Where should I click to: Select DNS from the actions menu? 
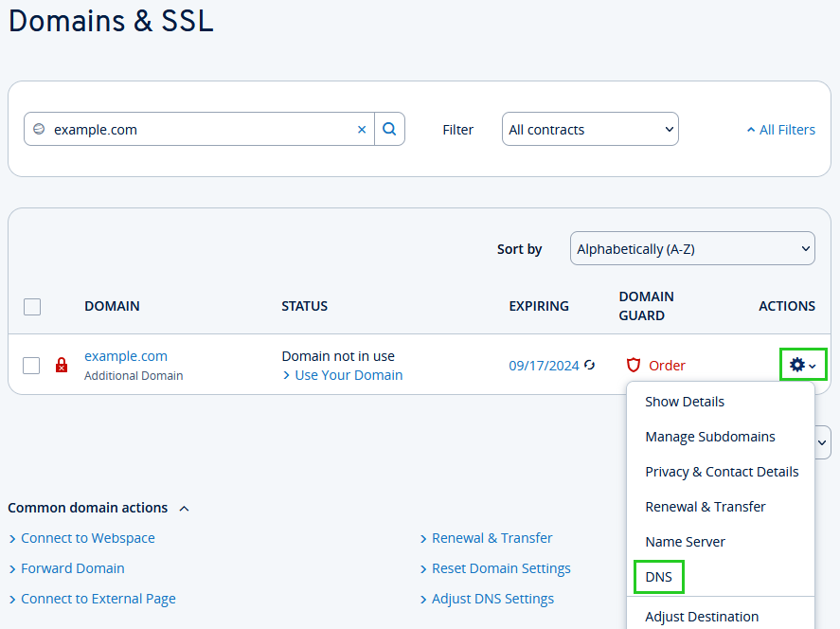point(658,577)
